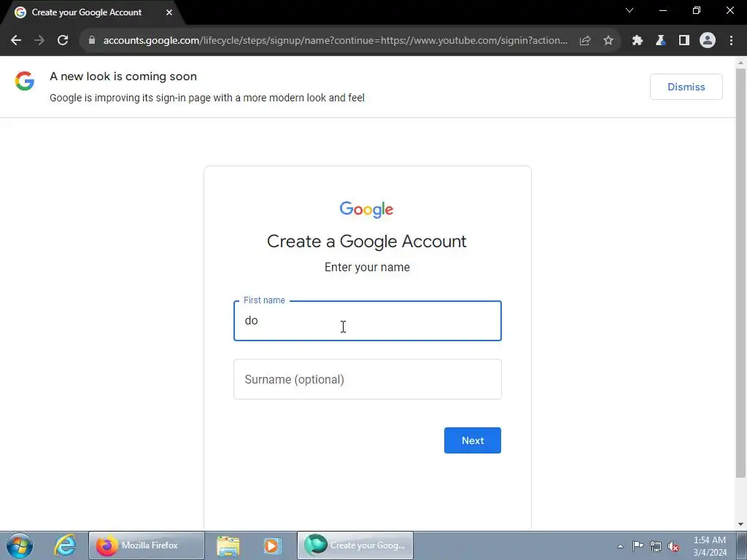The width and height of the screenshot is (747, 560).
Task: Launch Internet Explorer from taskbar
Action: (65, 545)
